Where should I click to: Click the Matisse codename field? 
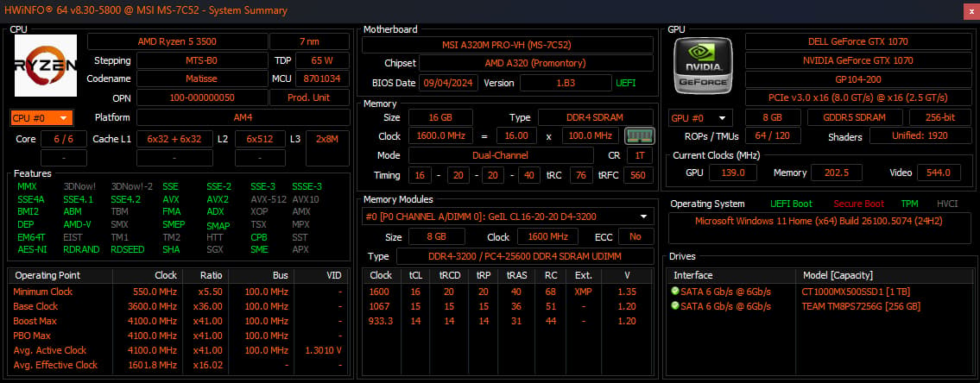(202, 78)
